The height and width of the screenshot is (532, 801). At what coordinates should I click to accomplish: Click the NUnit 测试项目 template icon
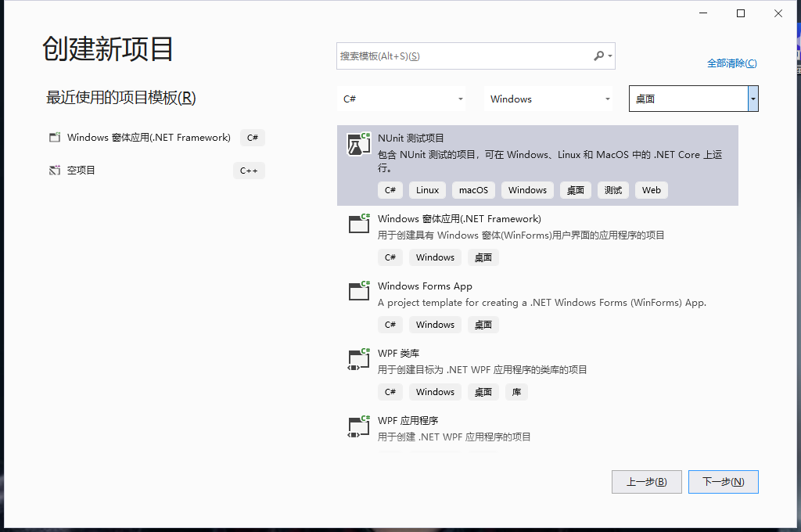358,144
